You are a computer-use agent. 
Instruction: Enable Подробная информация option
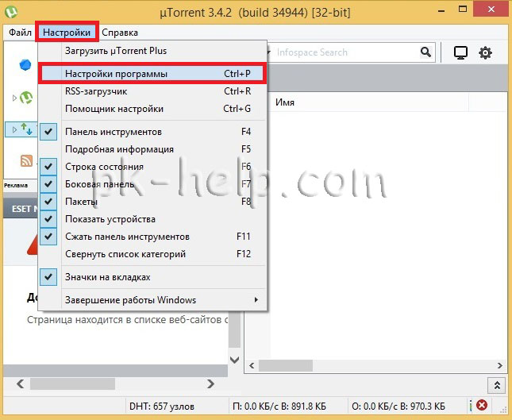point(153,149)
